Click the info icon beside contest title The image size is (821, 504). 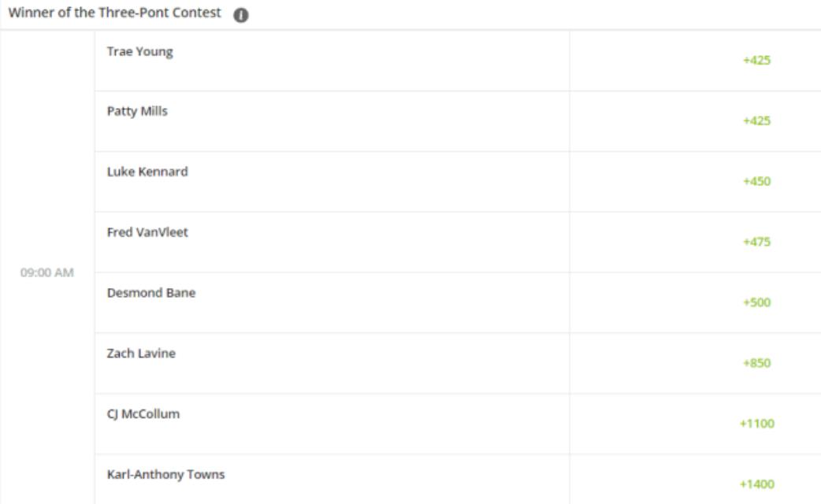(x=241, y=15)
